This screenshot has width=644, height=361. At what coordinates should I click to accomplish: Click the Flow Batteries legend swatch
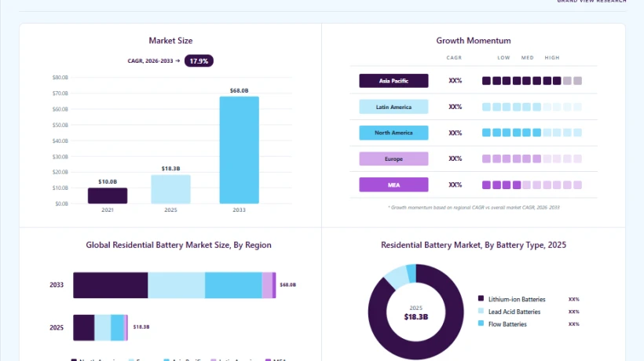481,323
